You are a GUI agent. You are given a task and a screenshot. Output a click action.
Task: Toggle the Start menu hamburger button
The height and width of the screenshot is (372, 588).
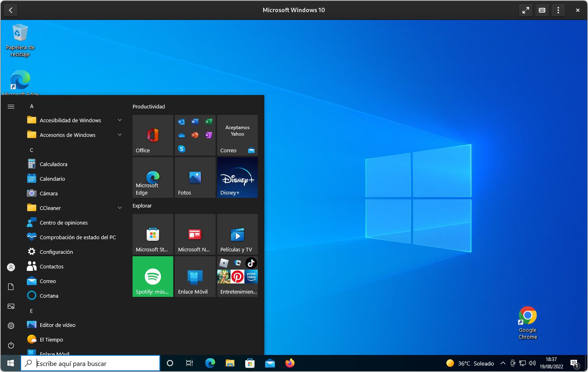(11, 106)
